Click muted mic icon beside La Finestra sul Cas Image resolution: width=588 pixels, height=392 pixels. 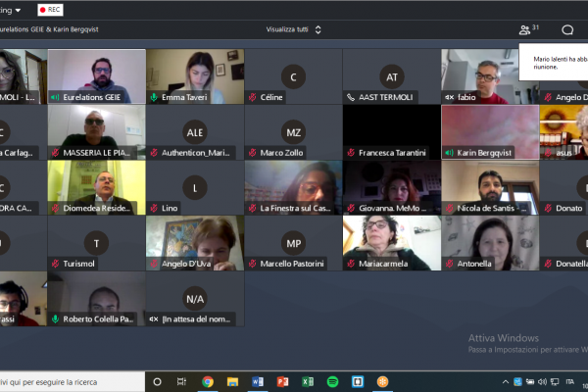click(253, 208)
